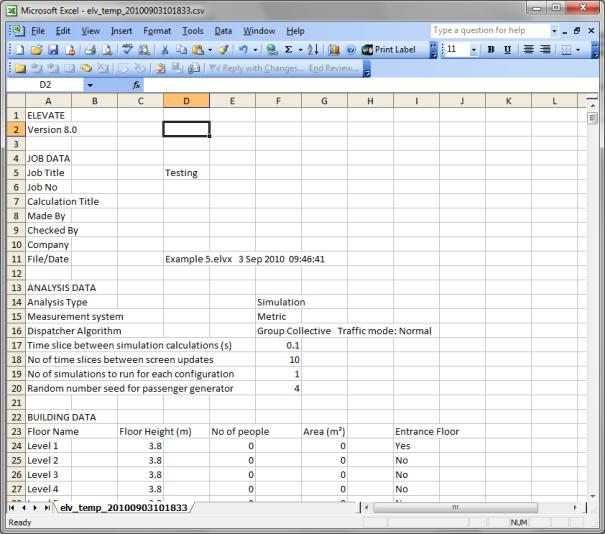Toggle Underline formatting

pyautogui.click(x=508, y=49)
